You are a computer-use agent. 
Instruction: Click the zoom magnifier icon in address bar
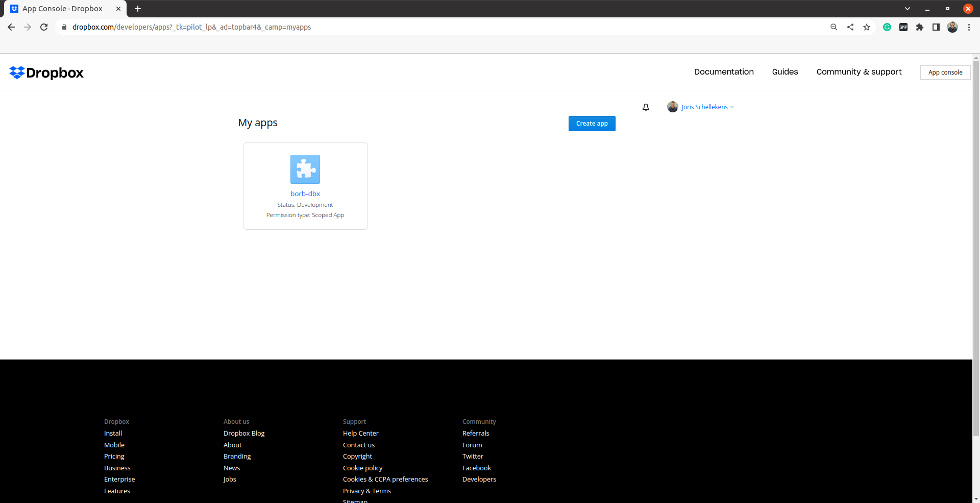pyautogui.click(x=834, y=27)
